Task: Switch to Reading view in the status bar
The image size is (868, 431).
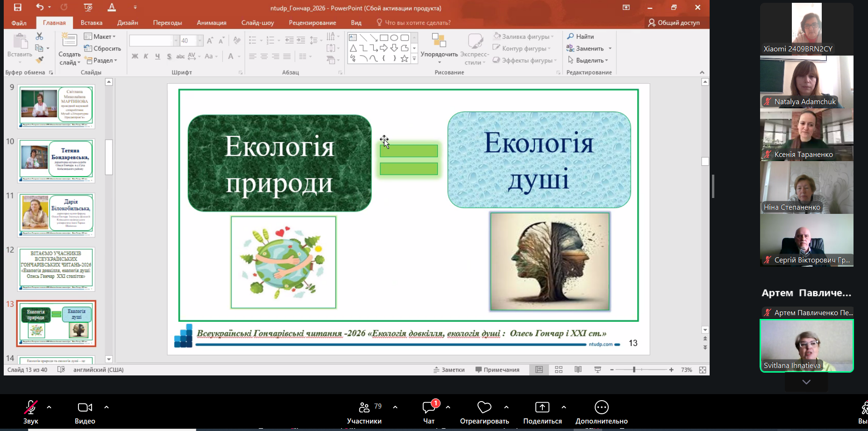Action: pos(578,370)
